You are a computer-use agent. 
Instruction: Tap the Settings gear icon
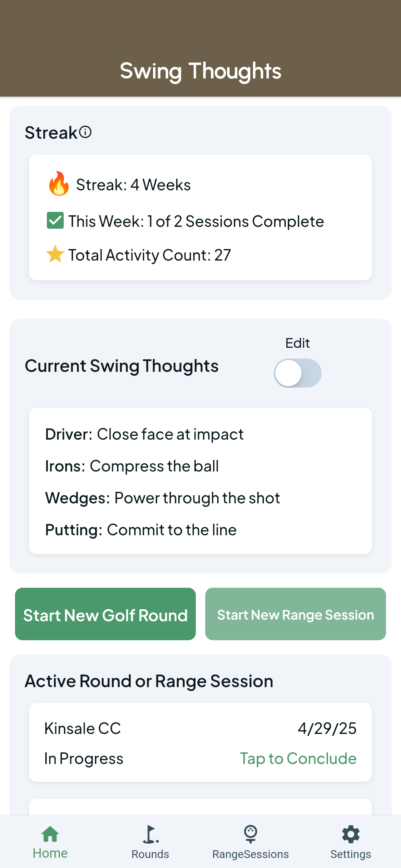point(351,834)
